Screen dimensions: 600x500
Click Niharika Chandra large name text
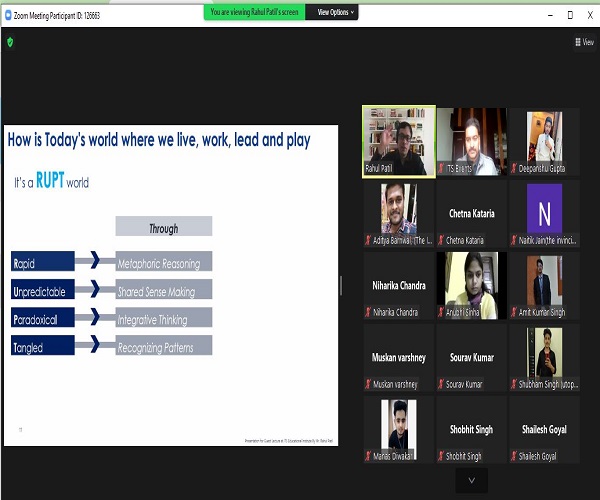[x=399, y=285]
